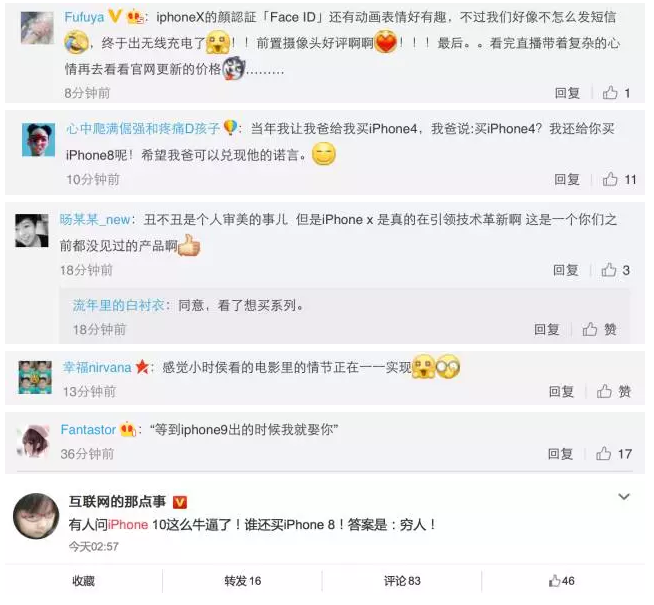The image size is (654, 605).
Task: Open 互联网的那点事 profile avatar
Action: click(x=36, y=515)
